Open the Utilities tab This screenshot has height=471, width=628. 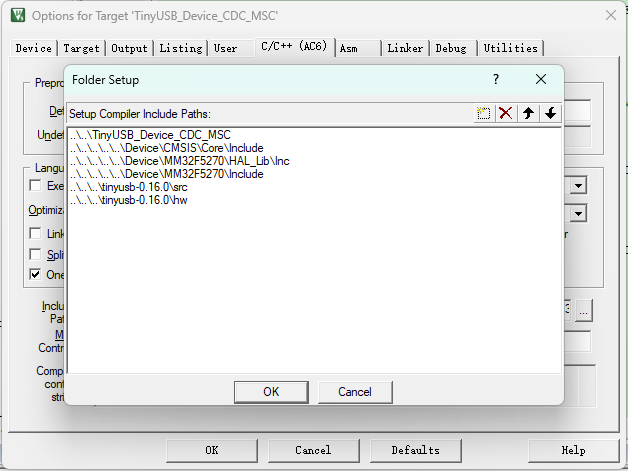[511, 48]
